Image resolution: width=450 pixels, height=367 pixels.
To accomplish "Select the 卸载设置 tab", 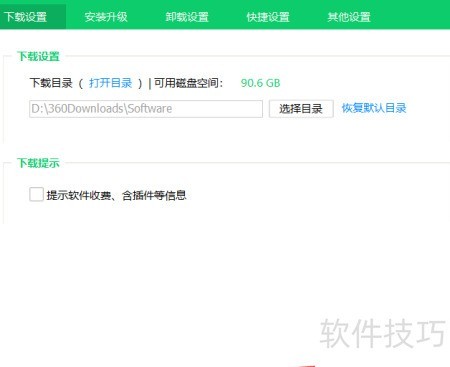I will (x=187, y=17).
